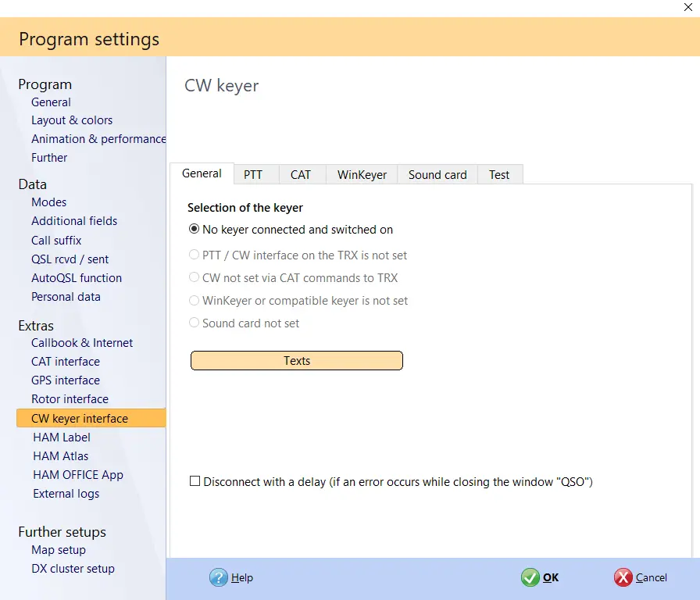Click the Texts button
700x600 pixels.
(x=297, y=361)
